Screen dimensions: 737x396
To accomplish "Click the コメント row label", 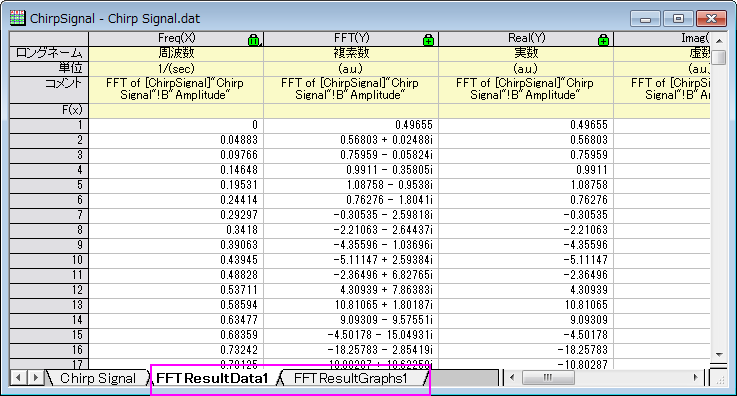I will point(49,89).
